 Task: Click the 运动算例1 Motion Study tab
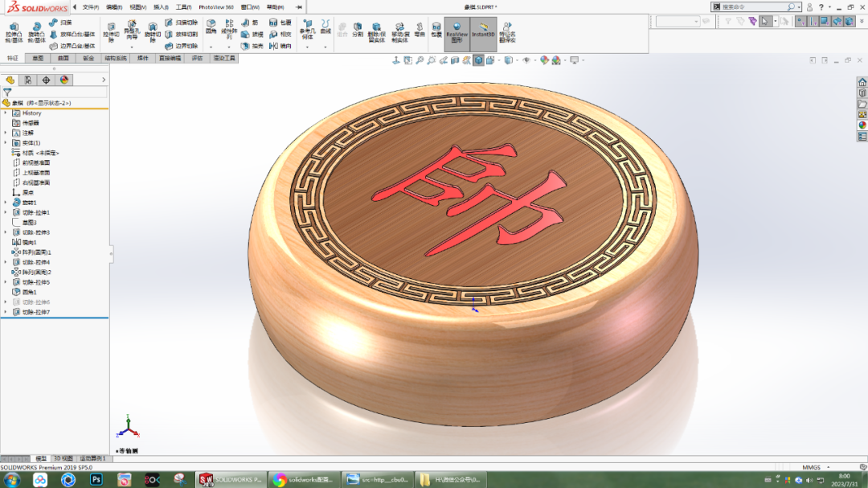[x=92, y=458]
